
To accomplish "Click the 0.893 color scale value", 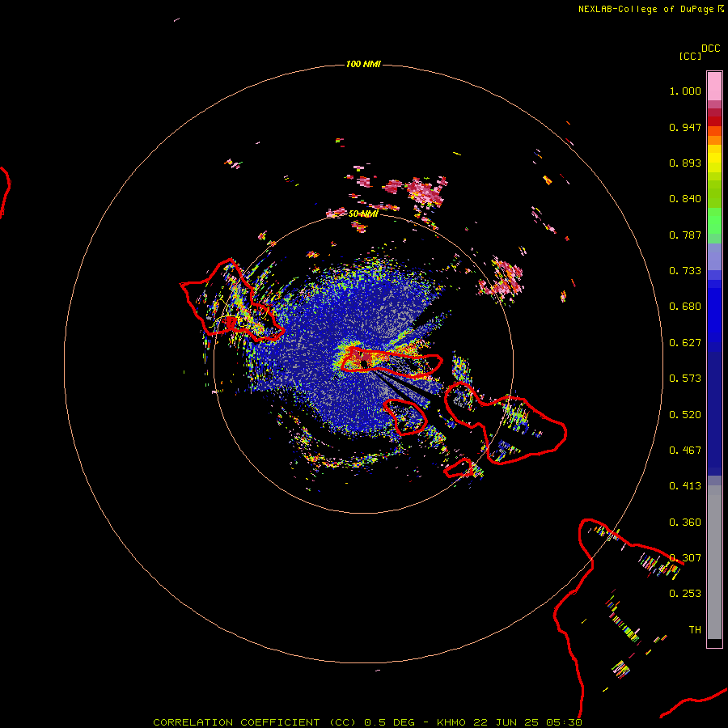I will (685, 163).
